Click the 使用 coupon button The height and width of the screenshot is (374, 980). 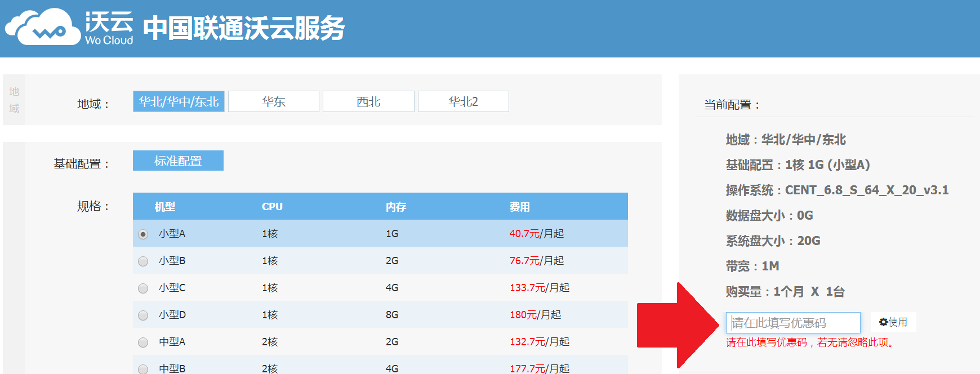point(893,322)
